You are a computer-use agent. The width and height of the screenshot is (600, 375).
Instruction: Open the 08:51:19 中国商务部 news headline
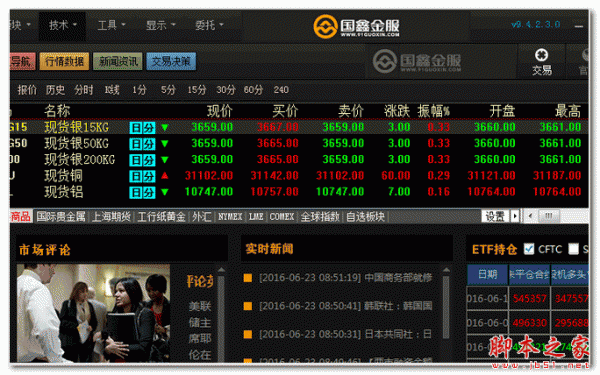pos(346,277)
